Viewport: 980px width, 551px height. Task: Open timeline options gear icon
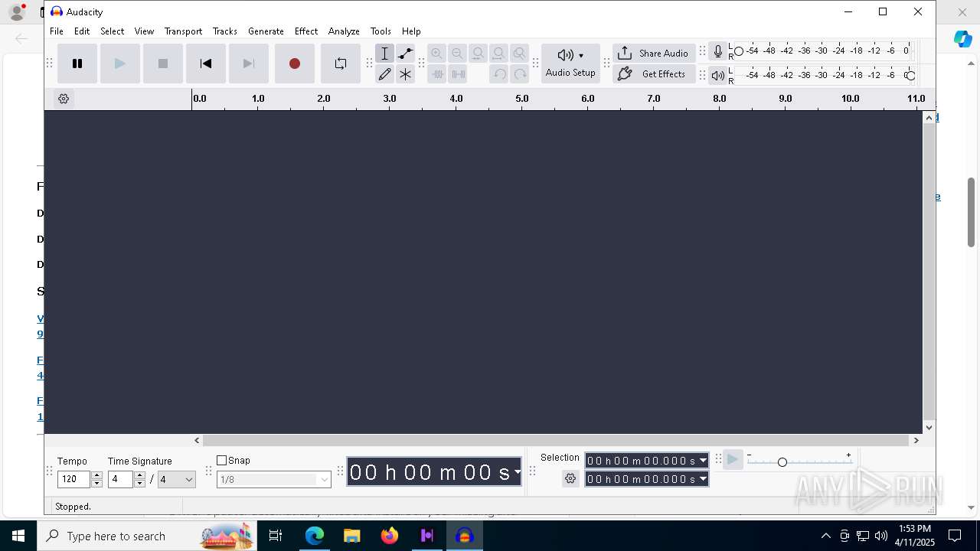click(x=64, y=99)
